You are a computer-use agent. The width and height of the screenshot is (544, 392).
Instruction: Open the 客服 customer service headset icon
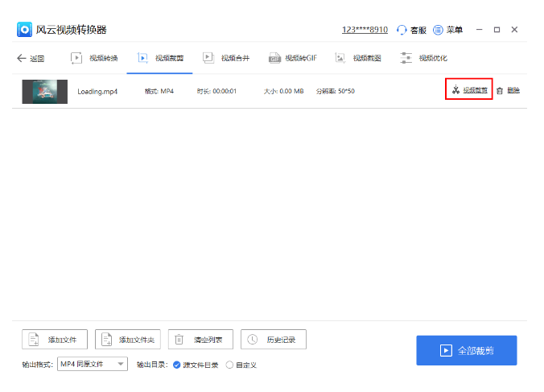402,30
